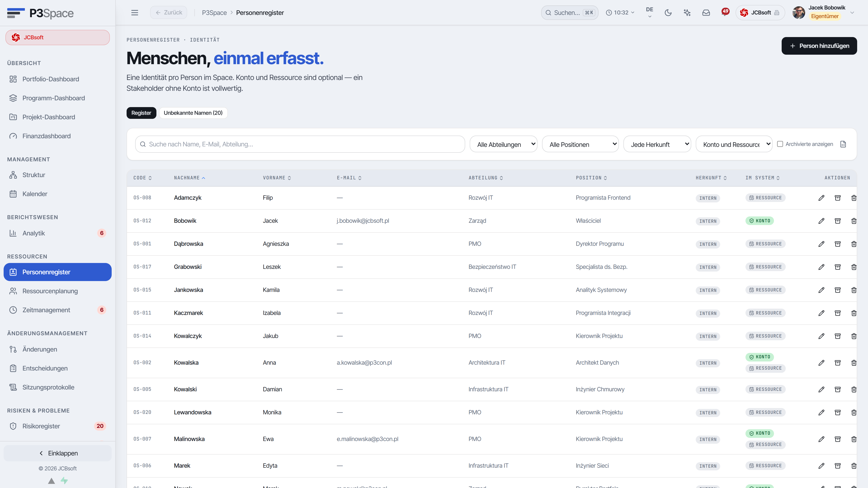Switch to Unbekannte Namen (20) tab
This screenshot has height=488, width=868.
(x=193, y=113)
